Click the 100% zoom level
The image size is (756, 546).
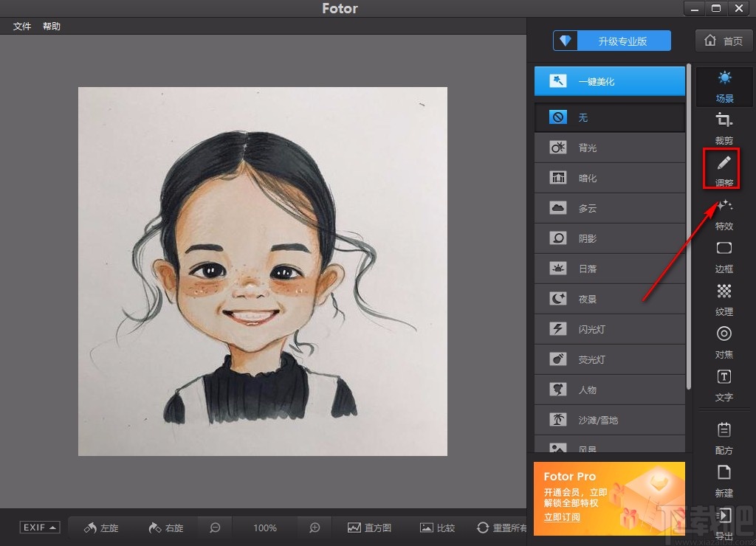265,528
